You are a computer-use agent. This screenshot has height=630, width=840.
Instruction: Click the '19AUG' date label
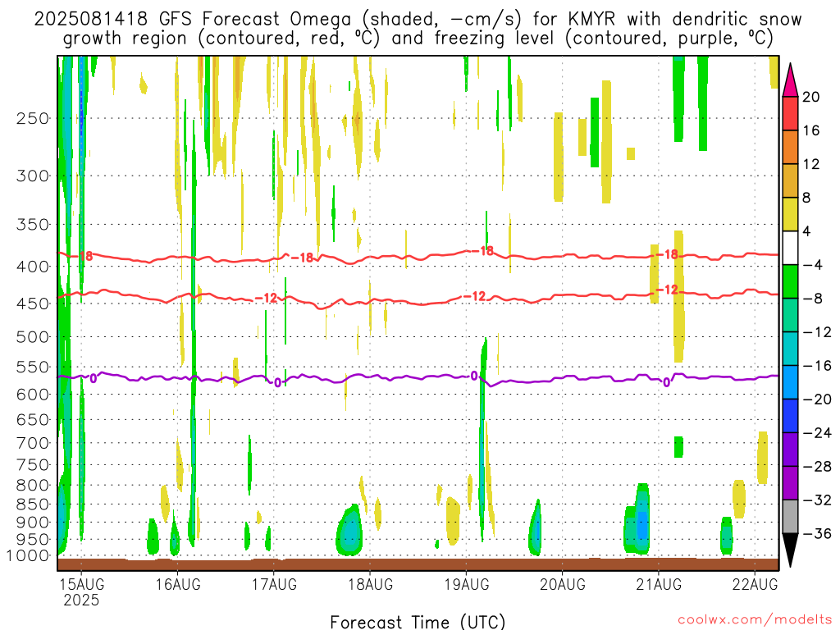coord(467,584)
